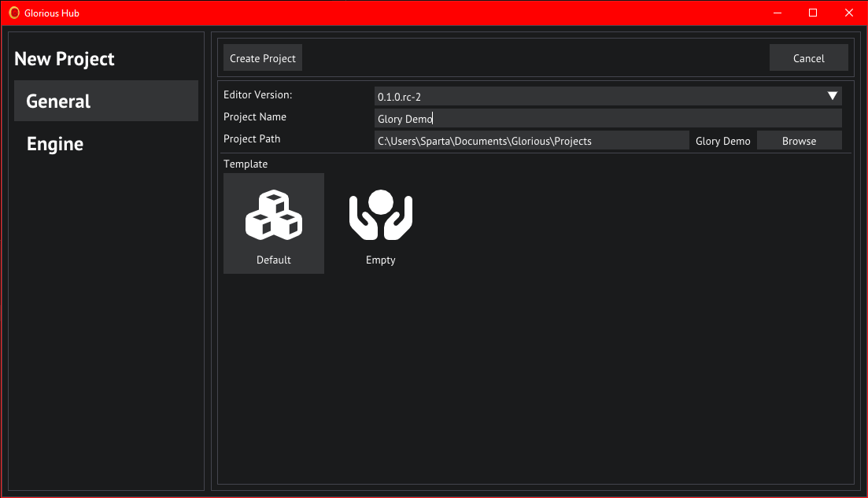
Task: Close the Glorious Hub window
Action: click(849, 13)
